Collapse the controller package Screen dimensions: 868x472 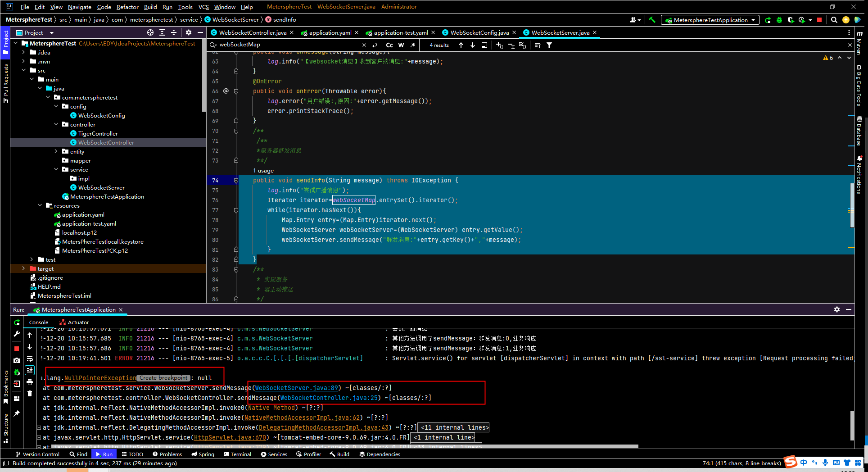56,124
